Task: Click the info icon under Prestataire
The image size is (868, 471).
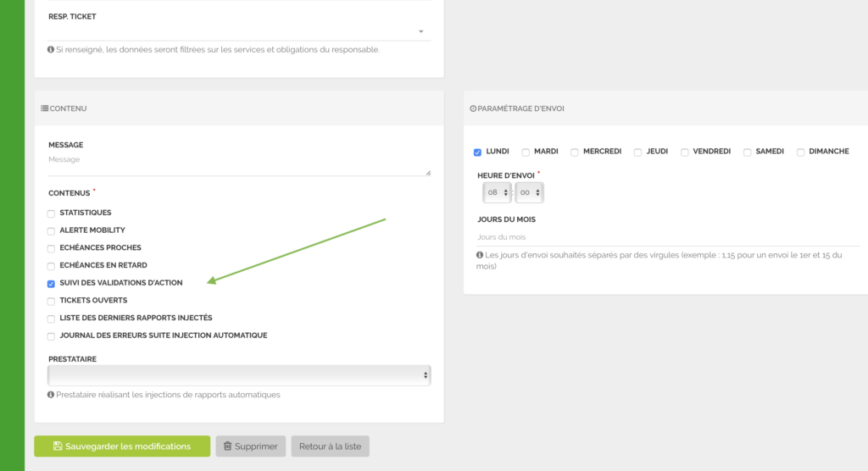Action: click(52, 395)
